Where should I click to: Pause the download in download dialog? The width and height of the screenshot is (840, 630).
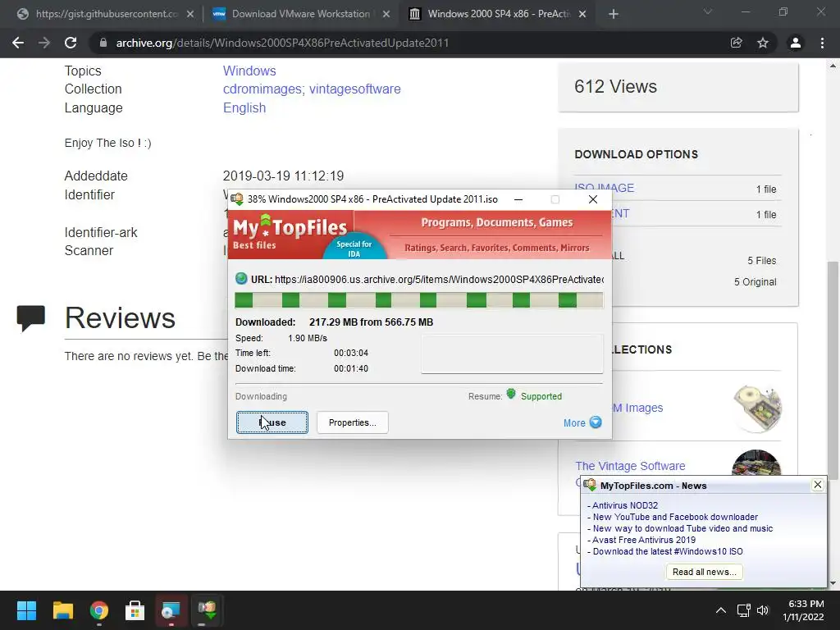272,422
